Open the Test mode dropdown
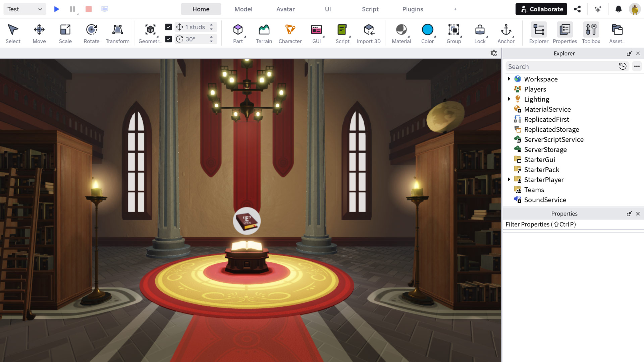Screen dimensions: 644x362 click(x=25, y=9)
